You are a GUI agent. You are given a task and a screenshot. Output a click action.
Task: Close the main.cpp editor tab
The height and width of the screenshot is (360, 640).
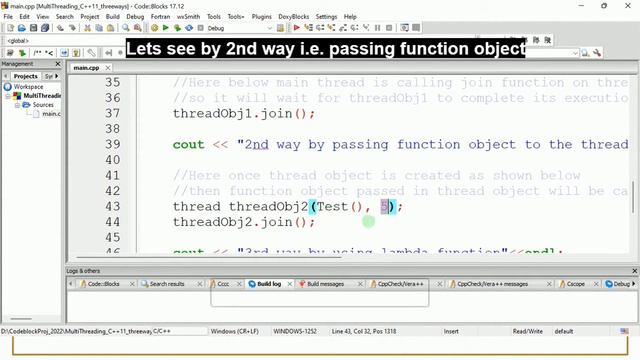pyautogui.click(x=108, y=68)
